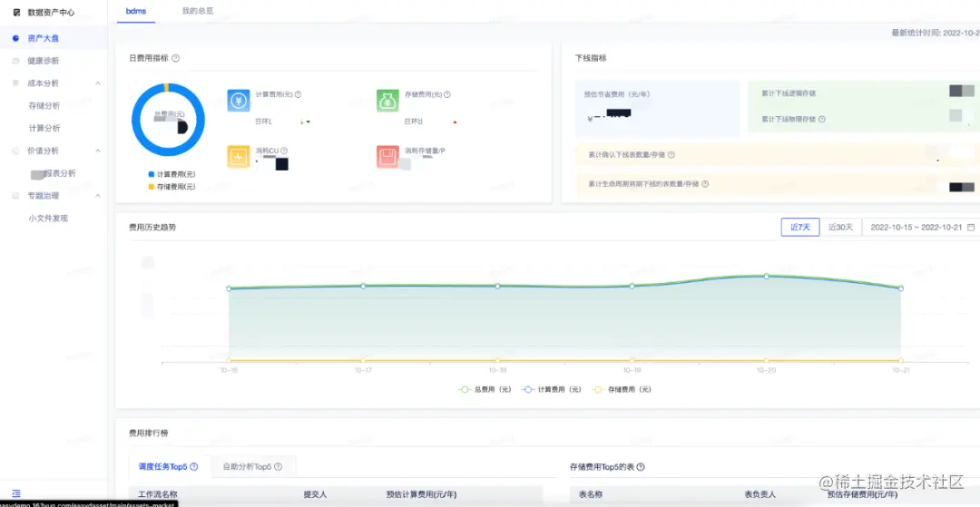Click the 工作流名称 column header
980x507 pixels.
click(159, 494)
